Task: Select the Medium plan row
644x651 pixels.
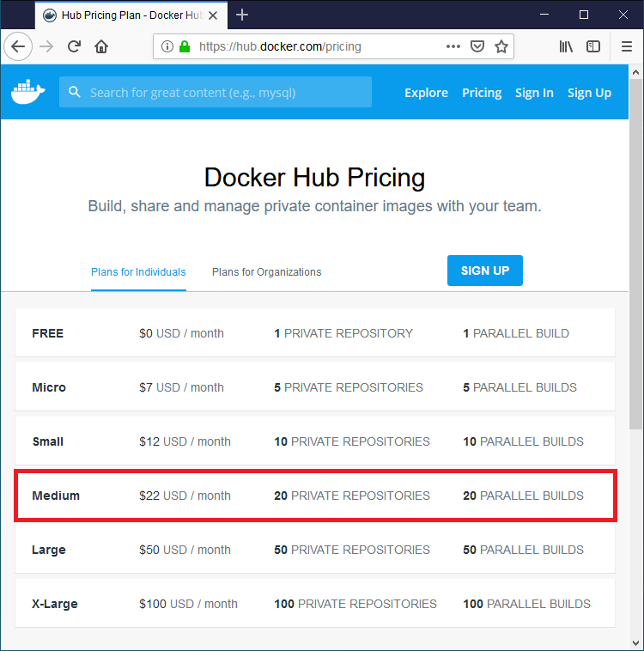Action: (x=314, y=496)
